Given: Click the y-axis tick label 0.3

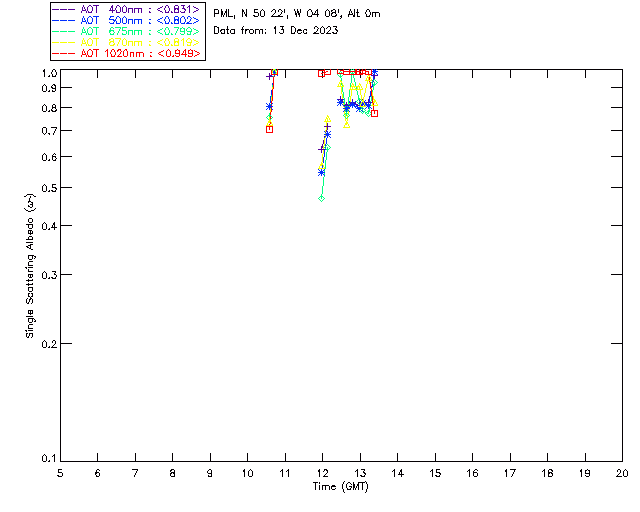Looking at the screenshot, I should pyautogui.click(x=49, y=275).
